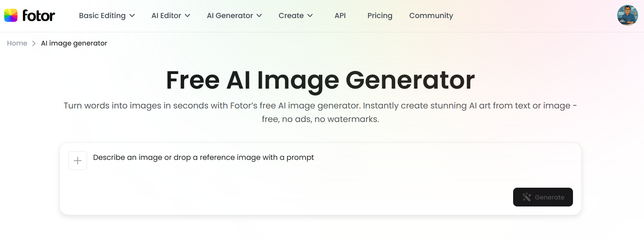Expand the AI Generator dropdown
The width and height of the screenshot is (644, 244).
click(234, 16)
